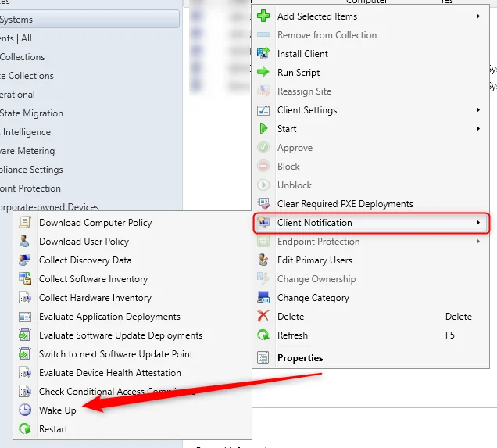Click the Change Category icon
497x448 pixels.
[x=263, y=298]
